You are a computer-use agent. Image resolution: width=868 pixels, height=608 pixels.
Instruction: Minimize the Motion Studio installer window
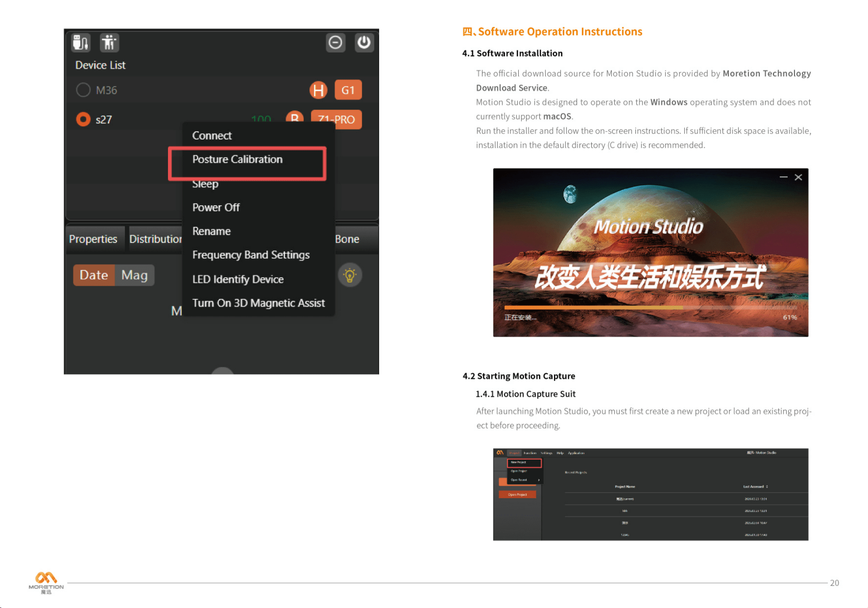pyautogui.click(x=783, y=177)
